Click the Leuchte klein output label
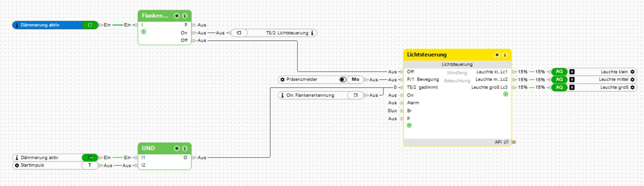 (614, 72)
